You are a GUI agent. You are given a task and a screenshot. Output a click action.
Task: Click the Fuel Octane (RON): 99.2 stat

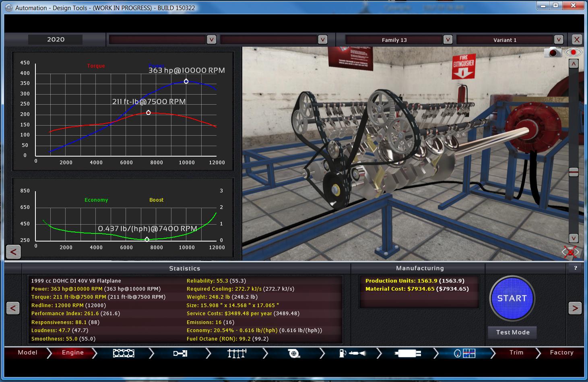tap(227, 339)
